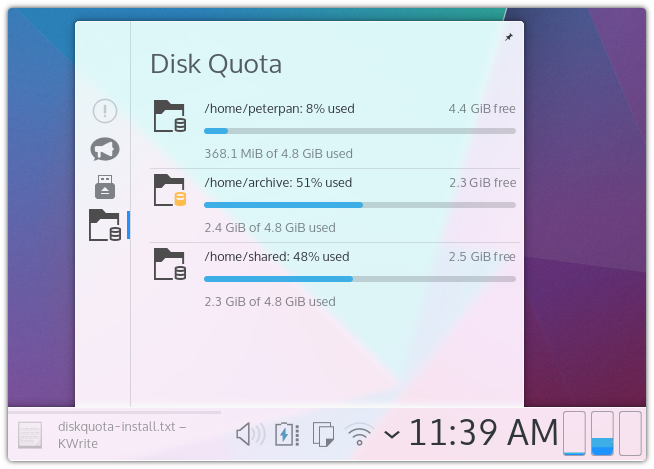Click the /home/shared folder icon
The width and height of the screenshot is (654, 469).
pyautogui.click(x=170, y=264)
